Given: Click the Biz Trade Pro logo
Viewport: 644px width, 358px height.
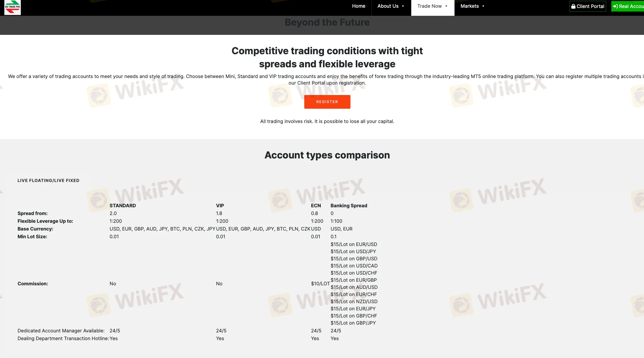Looking at the screenshot, I should (x=13, y=7).
